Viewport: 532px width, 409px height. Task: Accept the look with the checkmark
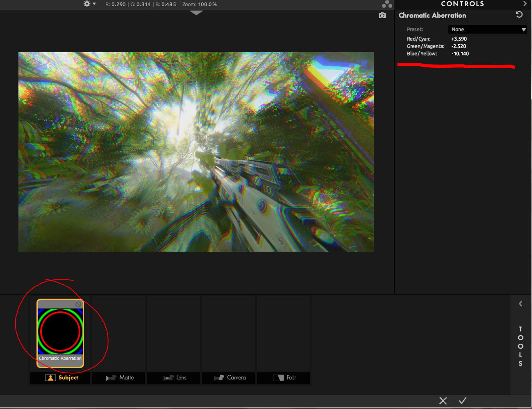tap(463, 401)
